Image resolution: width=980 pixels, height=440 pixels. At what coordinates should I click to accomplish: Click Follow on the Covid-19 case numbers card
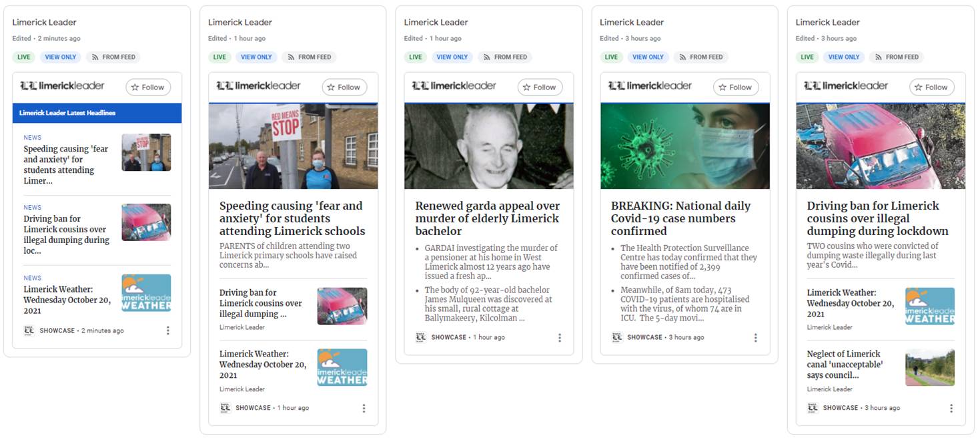click(736, 87)
